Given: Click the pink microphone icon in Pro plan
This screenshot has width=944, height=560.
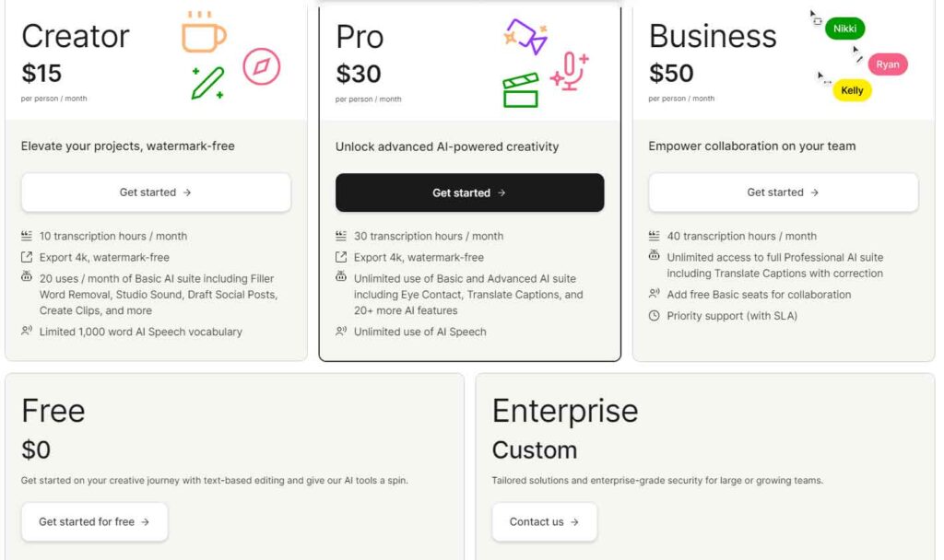Looking at the screenshot, I should (571, 71).
